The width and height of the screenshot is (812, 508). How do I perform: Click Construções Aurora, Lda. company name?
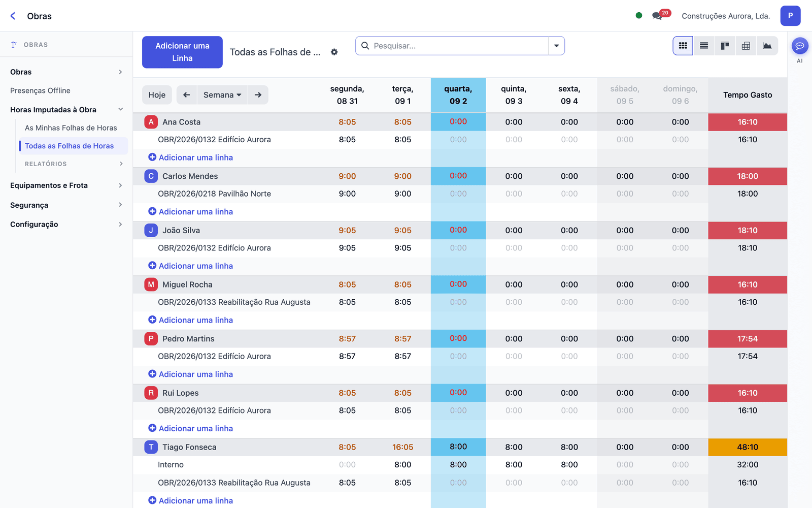[x=726, y=16]
